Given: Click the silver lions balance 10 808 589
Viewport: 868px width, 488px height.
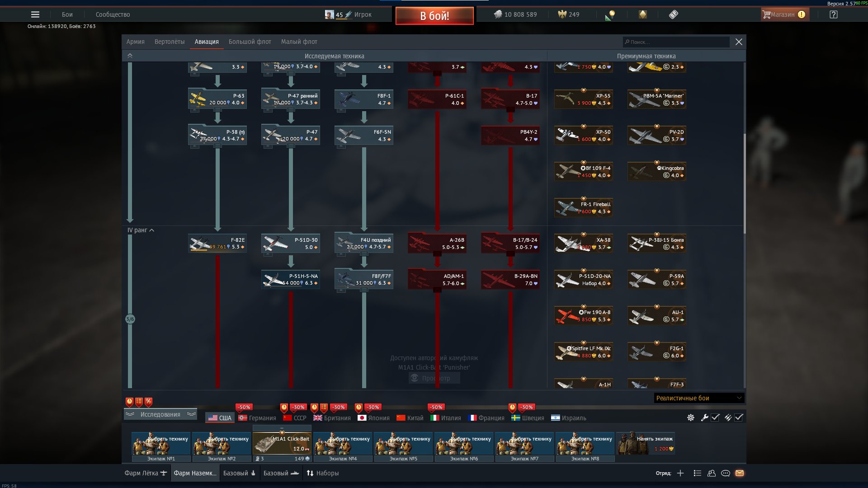Looking at the screenshot, I should coord(515,14).
